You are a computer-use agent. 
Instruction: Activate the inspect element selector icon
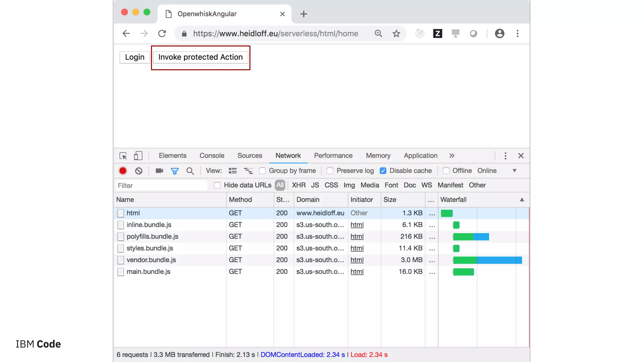(x=123, y=156)
